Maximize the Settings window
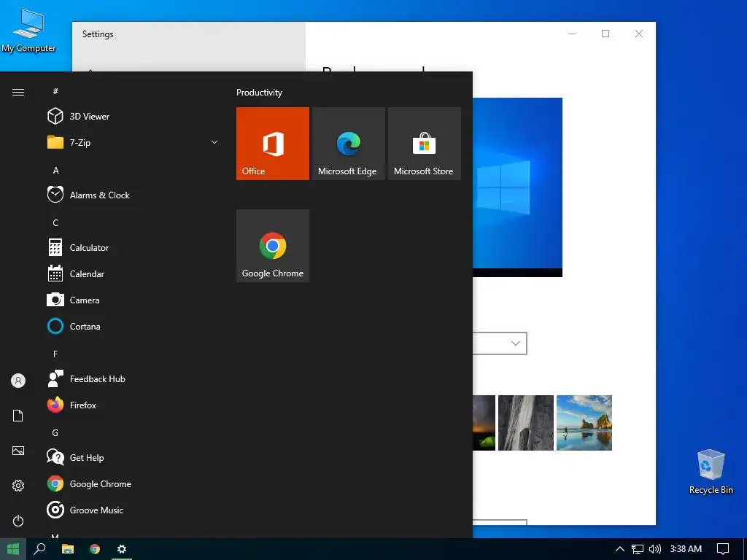747x560 pixels. [x=605, y=34]
